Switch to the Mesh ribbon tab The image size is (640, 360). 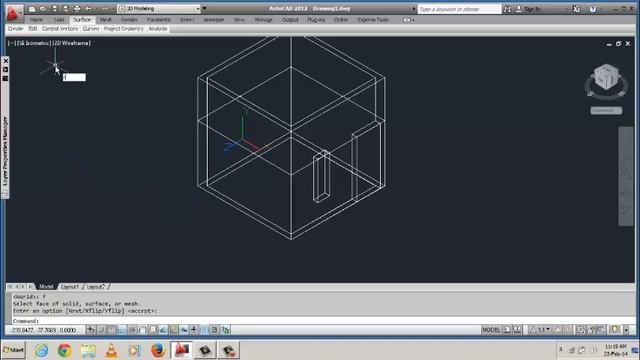click(x=106, y=20)
